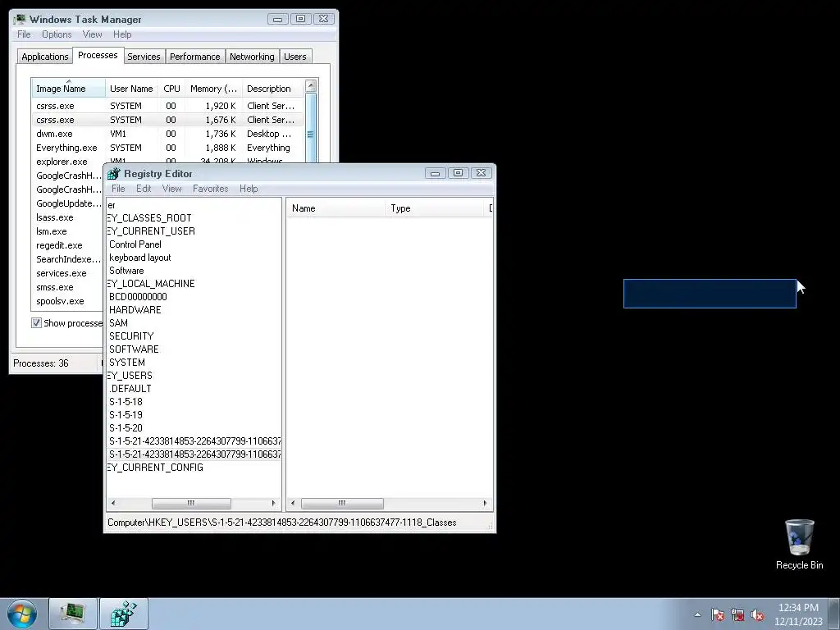Select the SAM key
The width and height of the screenshot is (840, 630).
[118, 323]
